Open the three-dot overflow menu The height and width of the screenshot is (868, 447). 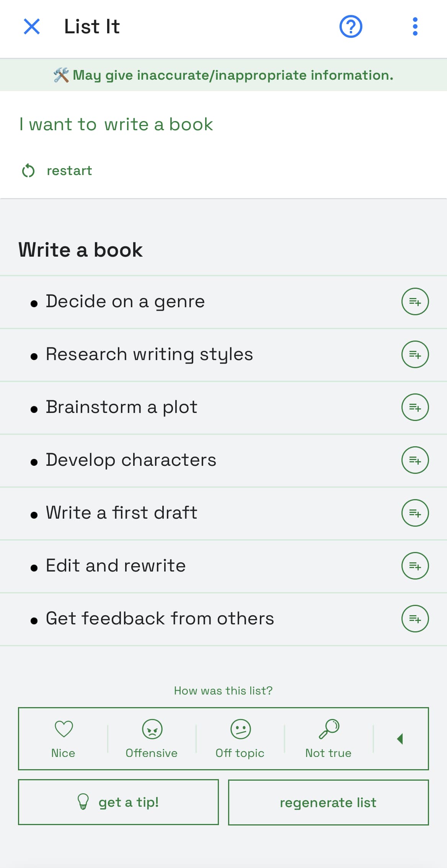click(415, 27)
